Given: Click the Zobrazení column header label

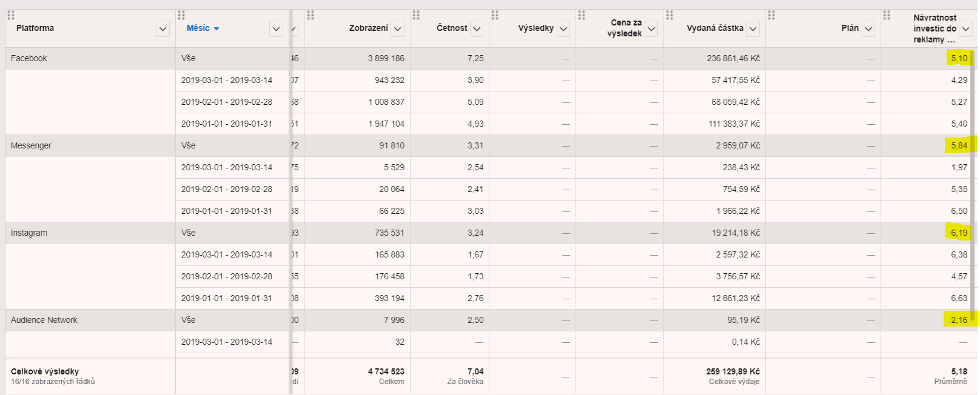Looking at the screenshot, I should (369, 28).
